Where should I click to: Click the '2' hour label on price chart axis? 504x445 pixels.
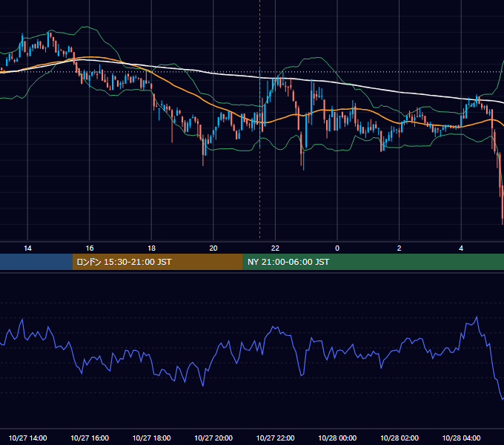click(x=399, y=248)
